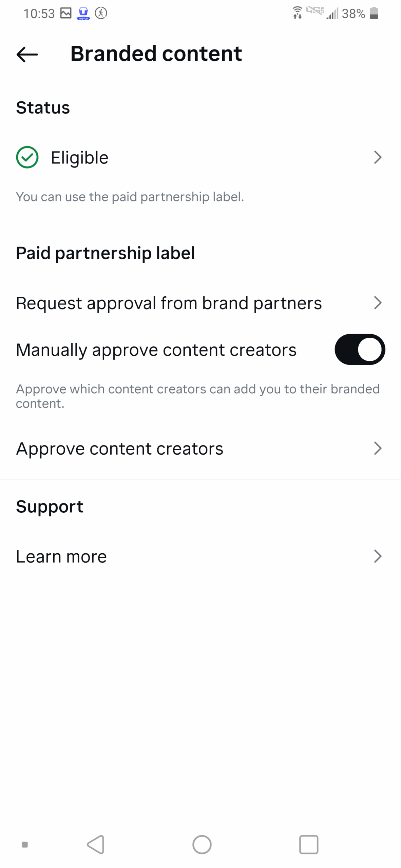Viewport: 401px width, 868px height.
Task: Tap the back arrow icon
Action: [x=27, y=54]
